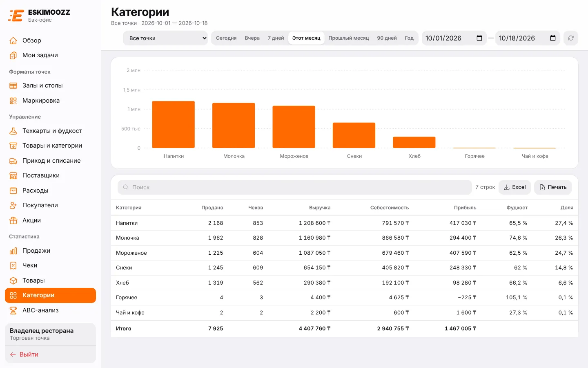Click the Чеки receipt icon
The image size is (588, 368).
[13, 265]
